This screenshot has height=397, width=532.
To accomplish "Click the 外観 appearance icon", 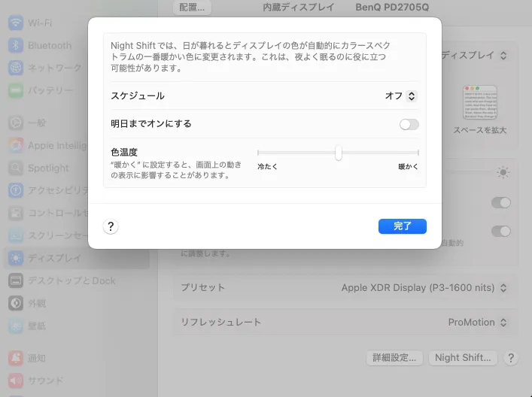I will click(16, 303).
